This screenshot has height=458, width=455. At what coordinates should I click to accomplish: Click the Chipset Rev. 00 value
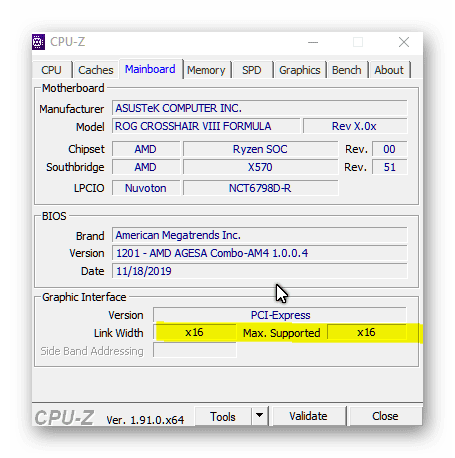pyautogui.click(x=389, y=149)
